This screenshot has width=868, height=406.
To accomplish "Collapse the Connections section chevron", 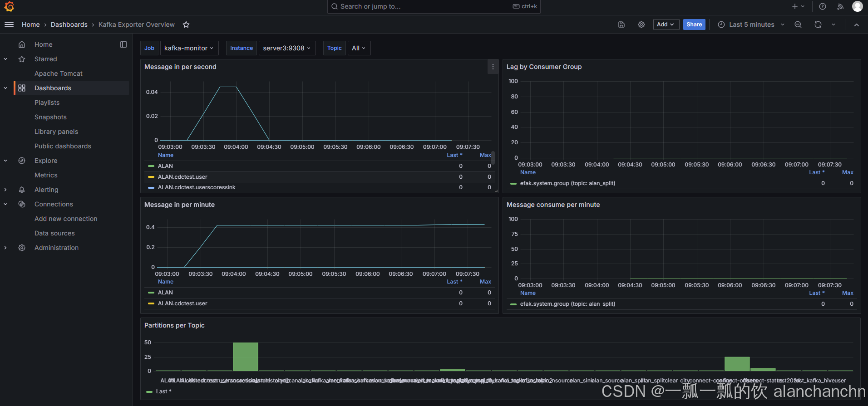I will [5, 204].
